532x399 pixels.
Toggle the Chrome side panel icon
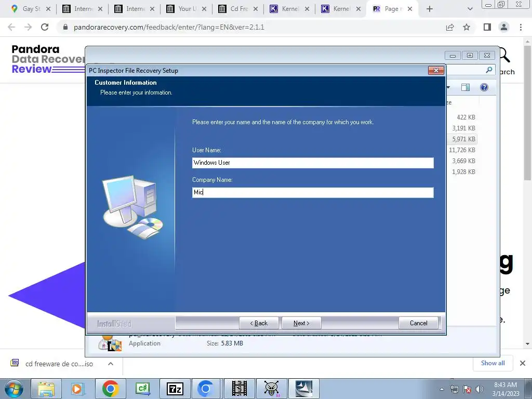click(487, 27)
